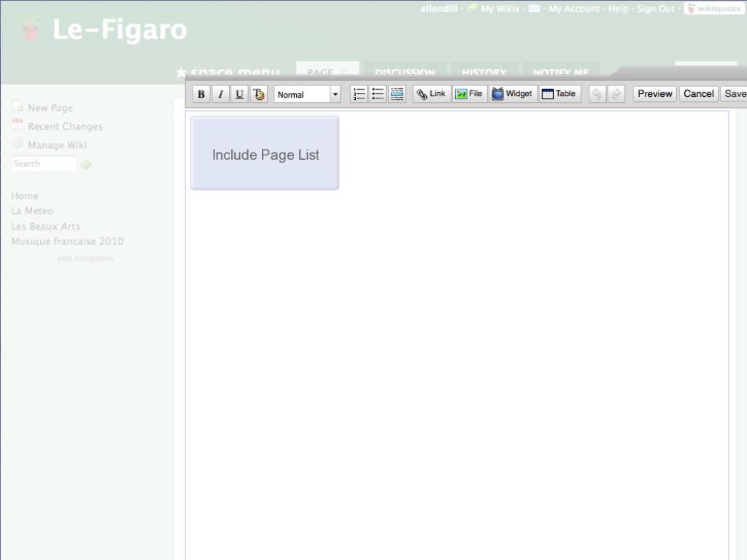This screenshot has width=747, height=560.
Task: Open the La Meteo page
Action: click(x=32, y=211)
